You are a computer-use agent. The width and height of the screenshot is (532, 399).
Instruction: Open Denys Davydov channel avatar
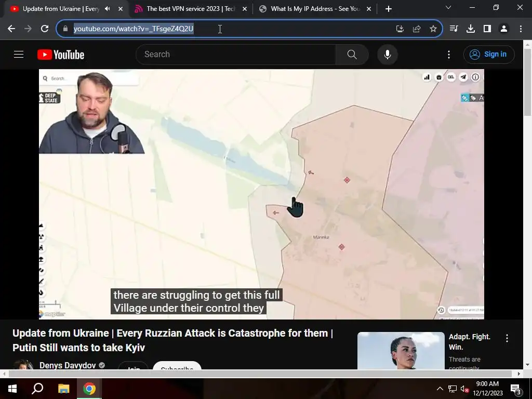point(23,364)
